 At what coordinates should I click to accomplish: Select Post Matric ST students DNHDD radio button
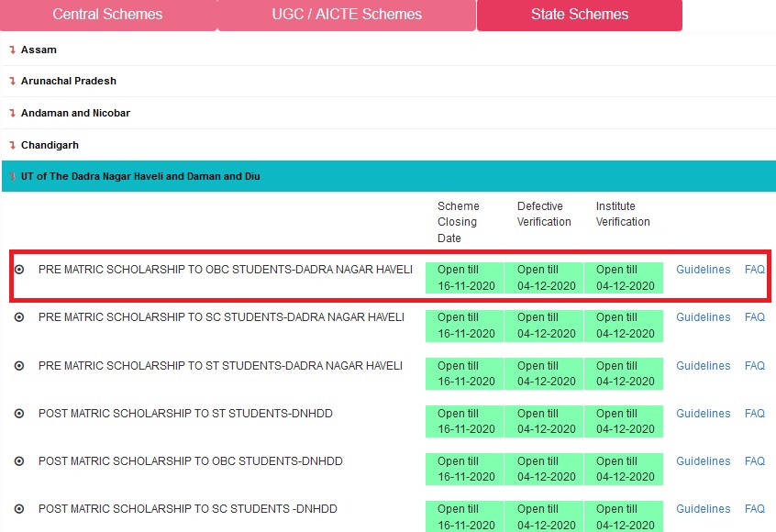pyautogui.click(x=19, y=414)
